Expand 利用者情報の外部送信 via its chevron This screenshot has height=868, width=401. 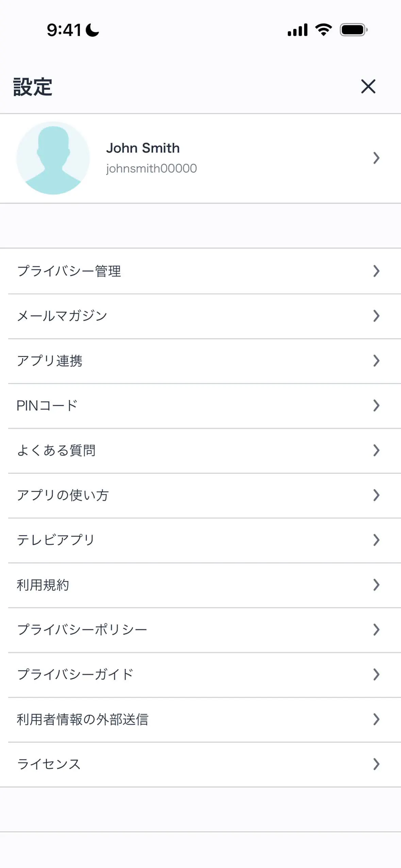pyautogui.click(x=376, y=719)
